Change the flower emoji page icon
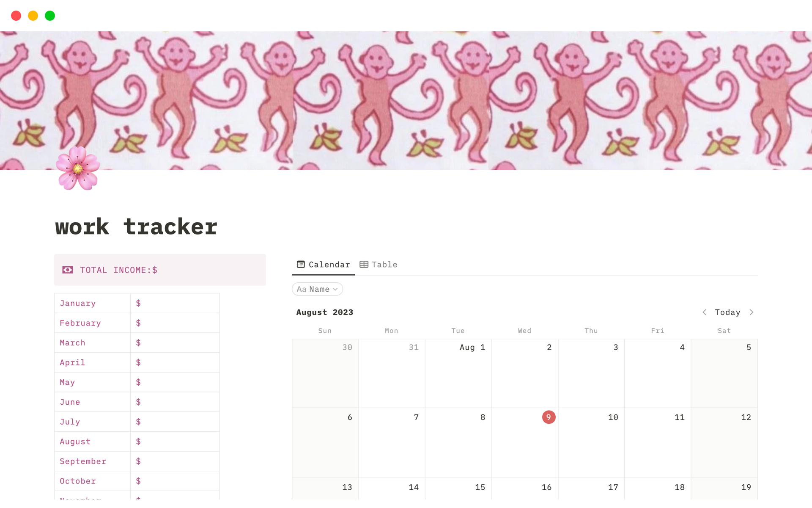 pyautogui.click(x=78, y=169)
